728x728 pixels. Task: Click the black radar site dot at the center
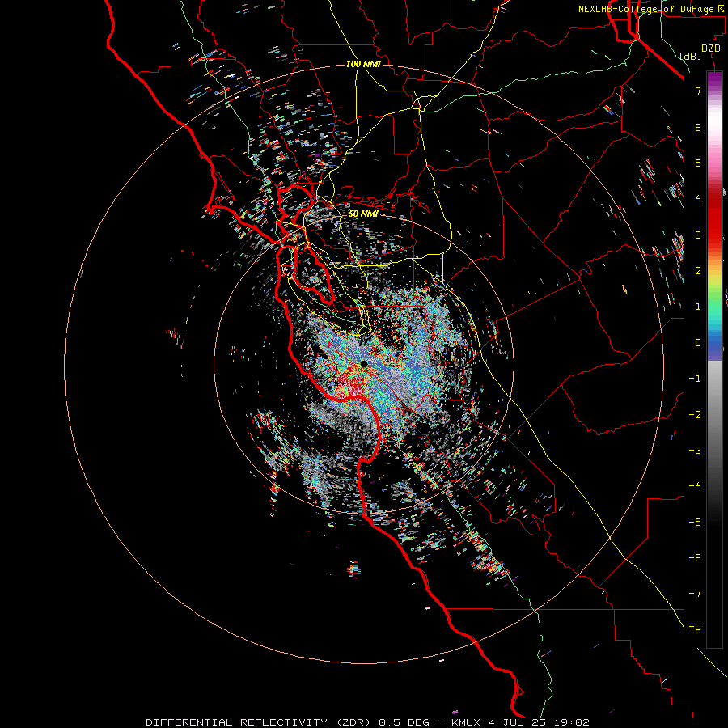pyautogui.click(x=364, y=364)
